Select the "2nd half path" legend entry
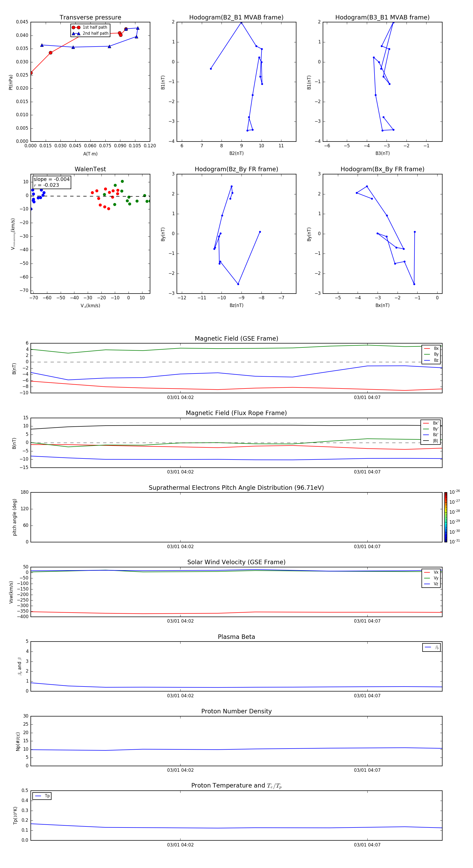The width and height of the screenshot is (473, 868). [90, 33]
